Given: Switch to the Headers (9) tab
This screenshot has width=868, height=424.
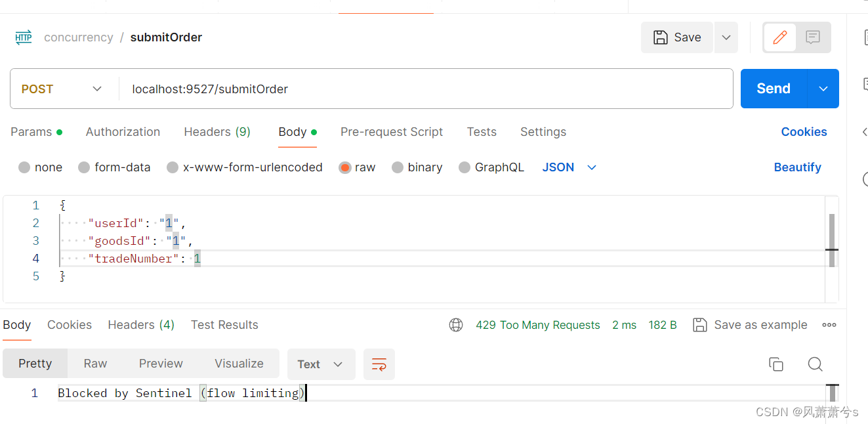Looking at the screenshot, I should (x=217, y=132).
